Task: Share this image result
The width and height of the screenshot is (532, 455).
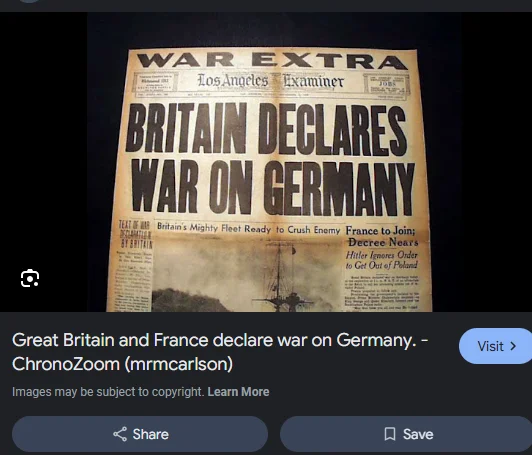Action: point(140,434)
